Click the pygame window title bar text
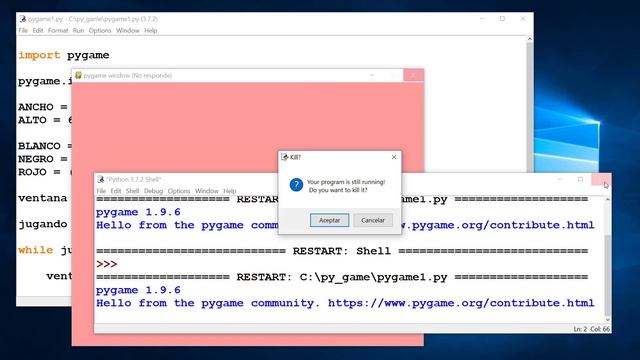 pos(127,76)
